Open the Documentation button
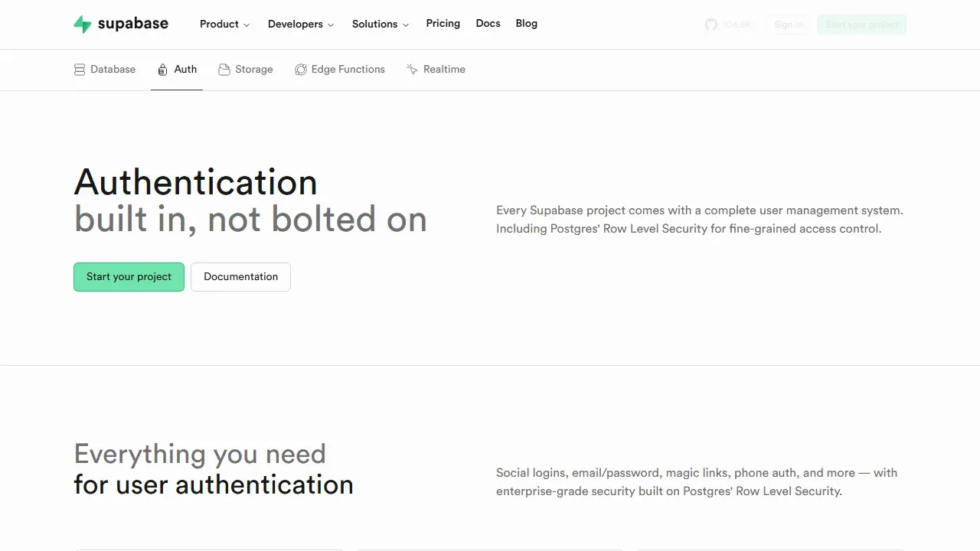Viewport: 980px width, 551px height. click(240, 277)
